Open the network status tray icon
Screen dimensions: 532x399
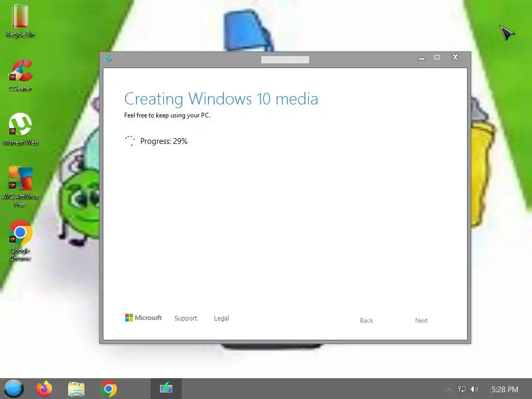[x=462, y=389]
